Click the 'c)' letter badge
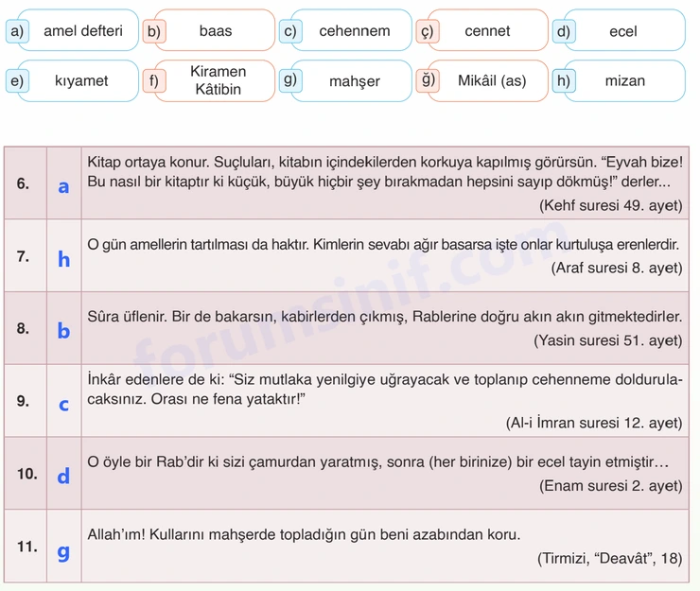The image size is (700, 591). pyautogui.click(x=290, y=31)
